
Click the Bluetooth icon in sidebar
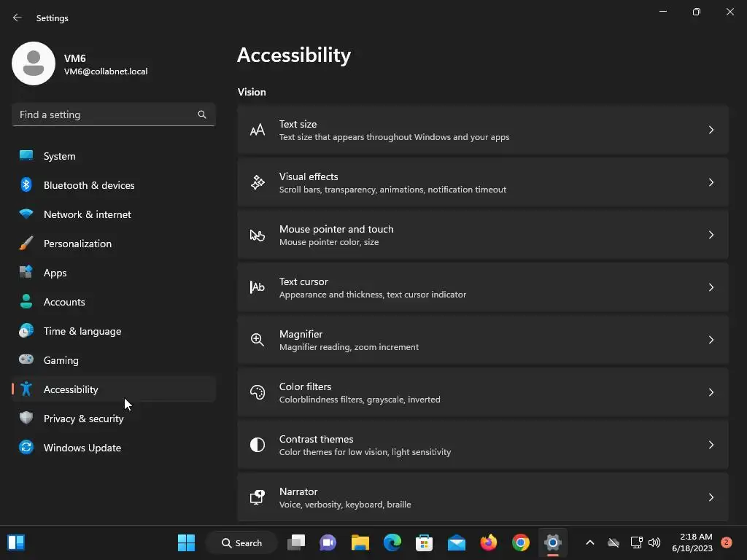pos(26,184)
